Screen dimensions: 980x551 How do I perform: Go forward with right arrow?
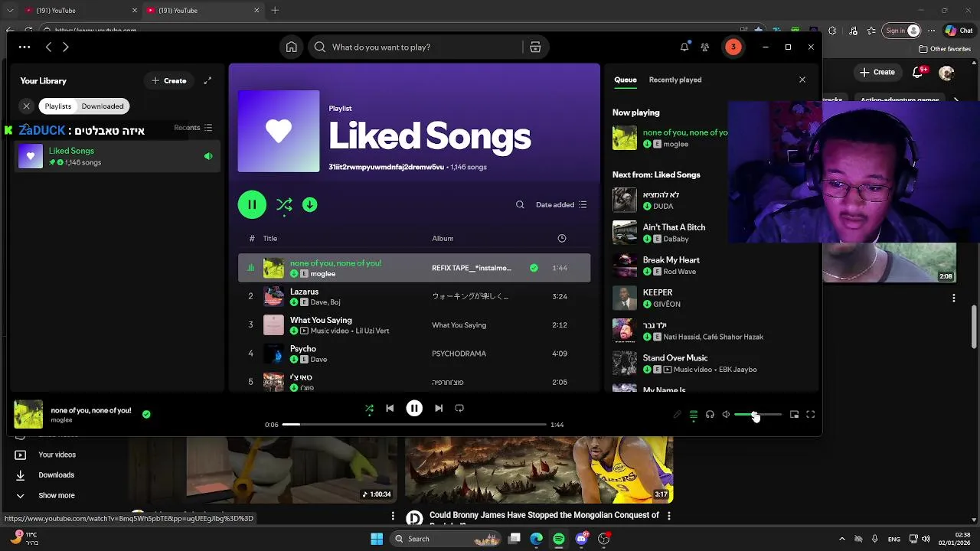[66, 47]
